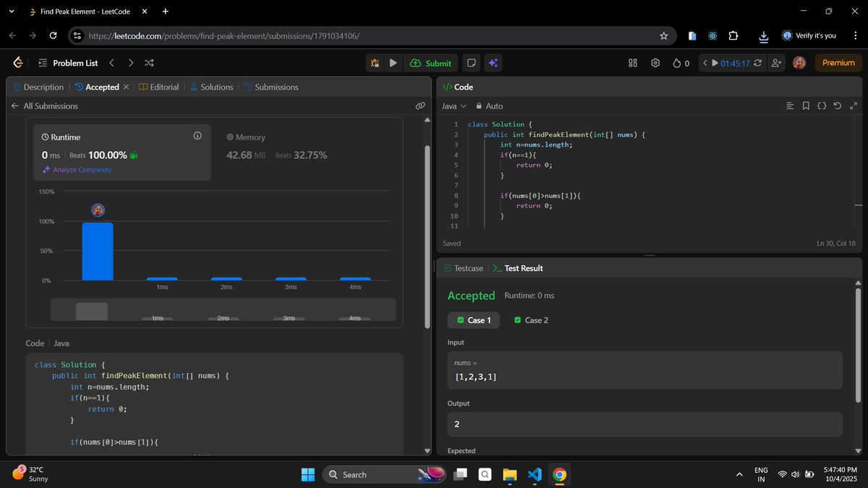Viewport: 868px width, 488px height.
Task: Open the notes icon beside Submit
Action: click(x=472, y=63)
